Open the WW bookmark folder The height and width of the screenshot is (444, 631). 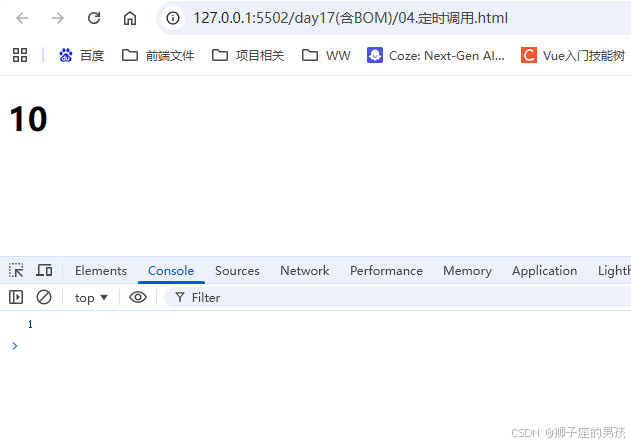(x=326, y=56)
